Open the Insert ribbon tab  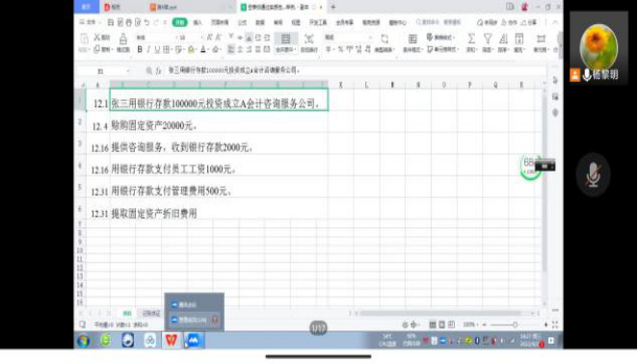pos(198,22)
